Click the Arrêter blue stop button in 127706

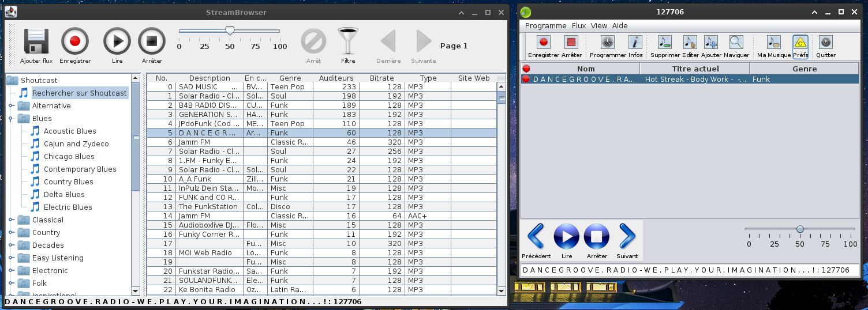click(597, 237)
